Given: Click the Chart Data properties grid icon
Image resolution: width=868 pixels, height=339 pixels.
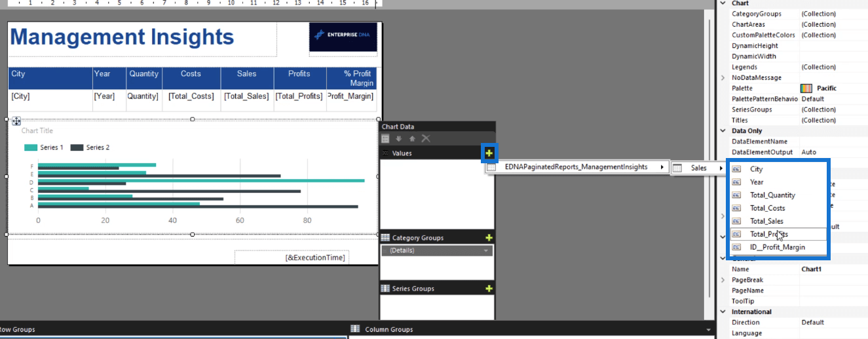Looking at the screenshot, I should click(386, 138).
